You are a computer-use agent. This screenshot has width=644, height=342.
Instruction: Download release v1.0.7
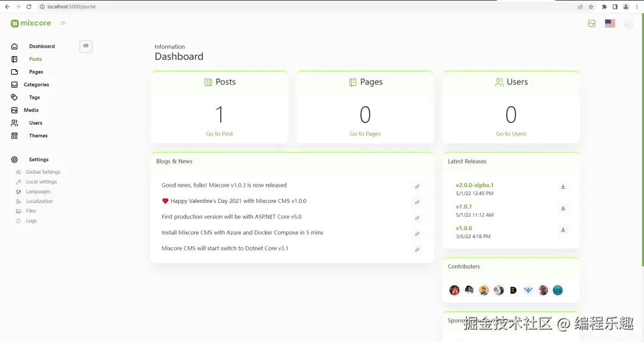[563, 208]
